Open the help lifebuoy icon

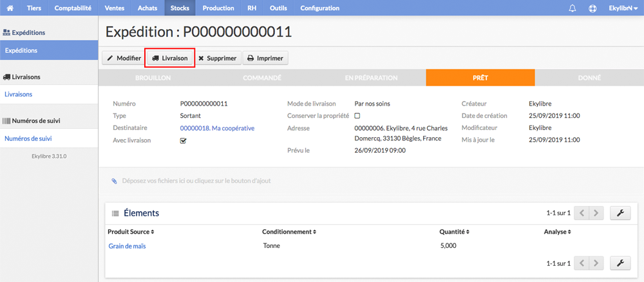(592, 8)
